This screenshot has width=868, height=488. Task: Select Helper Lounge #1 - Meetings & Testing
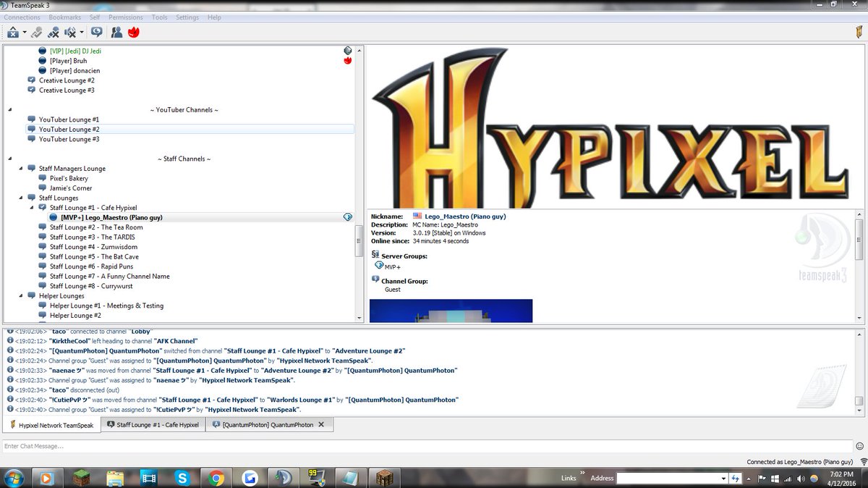click(107, 306)
